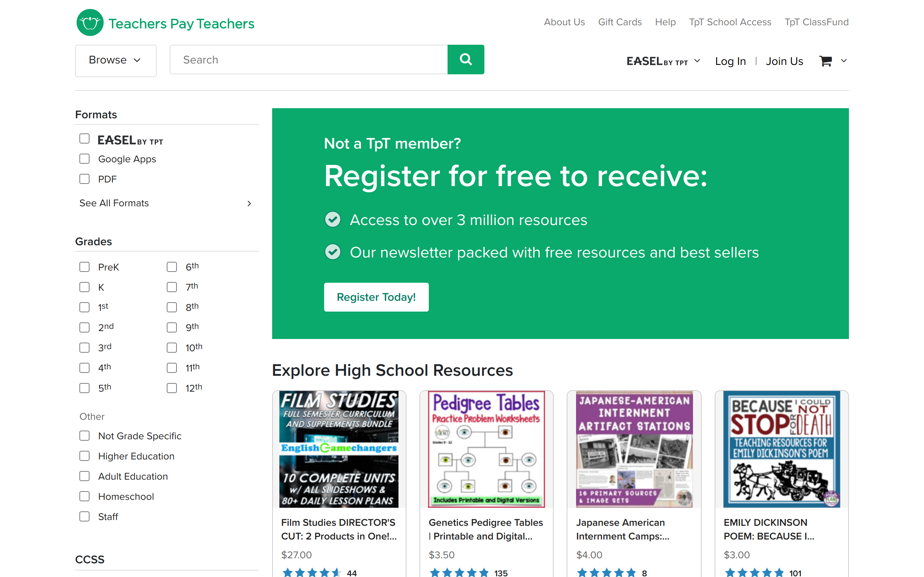Viewport: 924px width, 577px height.
Task: Expand See All Formats
Action: pos(165,203)
